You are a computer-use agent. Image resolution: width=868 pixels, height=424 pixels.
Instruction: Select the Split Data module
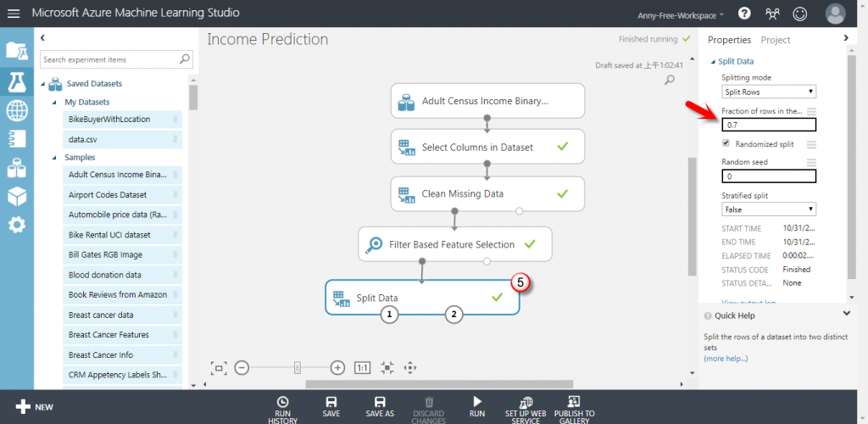pyautogui.click(x=422, y=298)
